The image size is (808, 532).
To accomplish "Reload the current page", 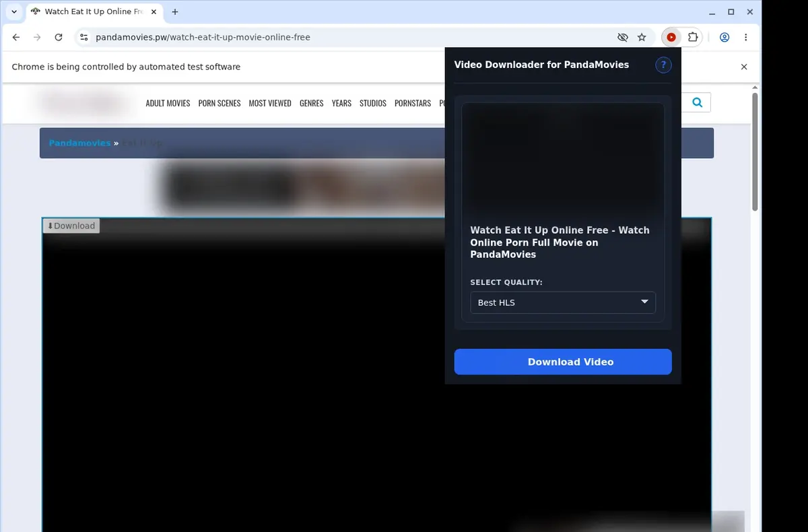I will pos(59,38).
